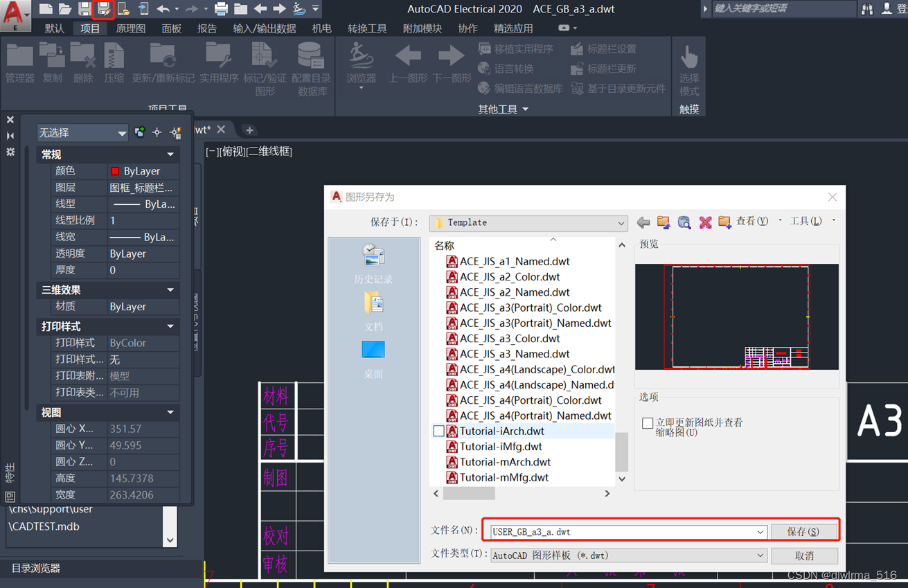Open the 文件类型 AutoCAD 图形样板 dropdown

pos(628,555)
